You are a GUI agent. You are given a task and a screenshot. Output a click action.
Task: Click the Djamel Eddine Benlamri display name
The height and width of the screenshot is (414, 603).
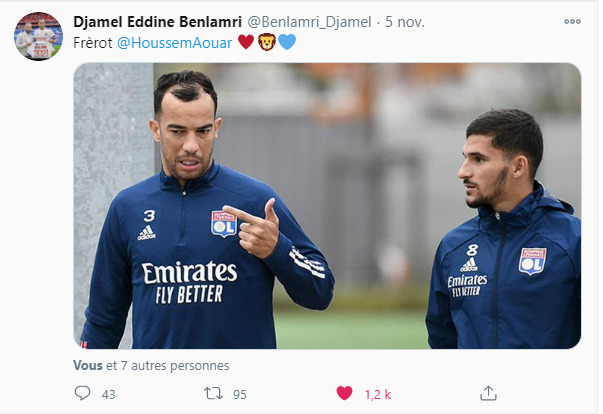(157, 22)
